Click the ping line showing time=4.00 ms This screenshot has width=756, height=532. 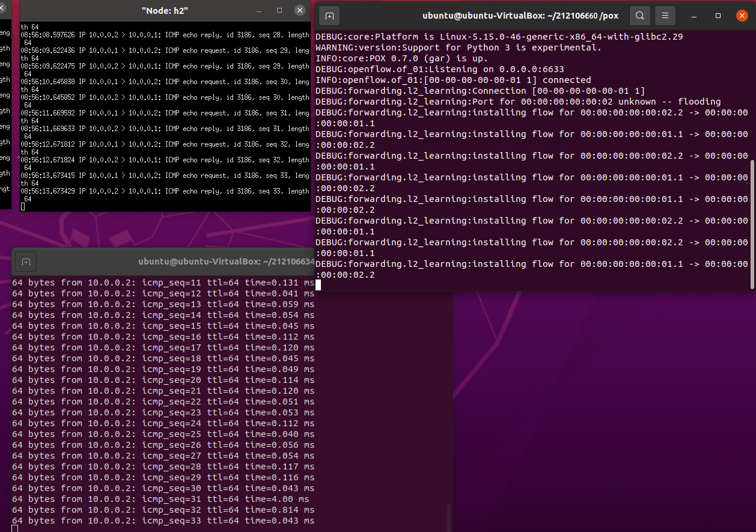(160, 499)
